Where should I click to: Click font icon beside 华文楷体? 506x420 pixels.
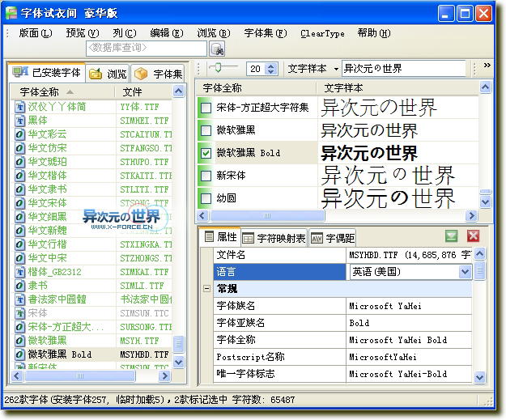point(19,176)
